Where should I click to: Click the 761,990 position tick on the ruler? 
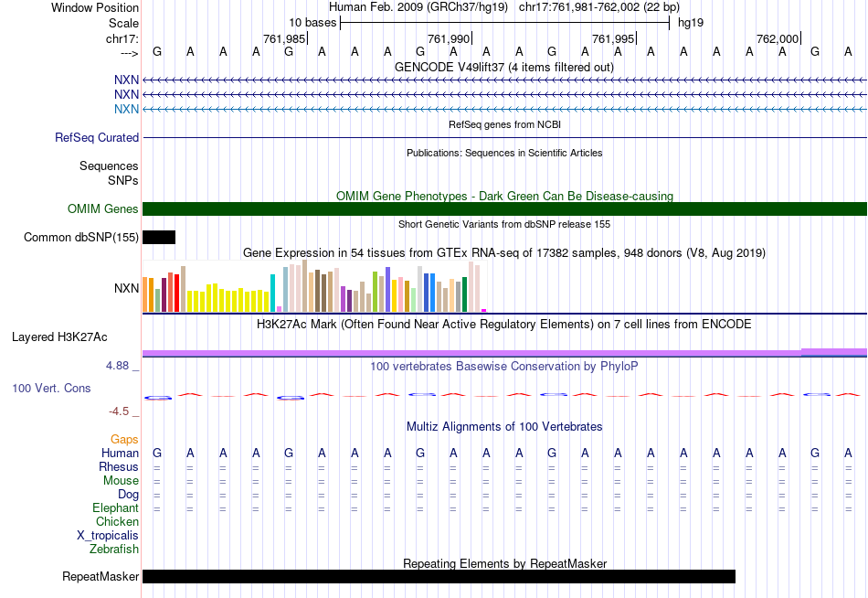tap(450, 38)
